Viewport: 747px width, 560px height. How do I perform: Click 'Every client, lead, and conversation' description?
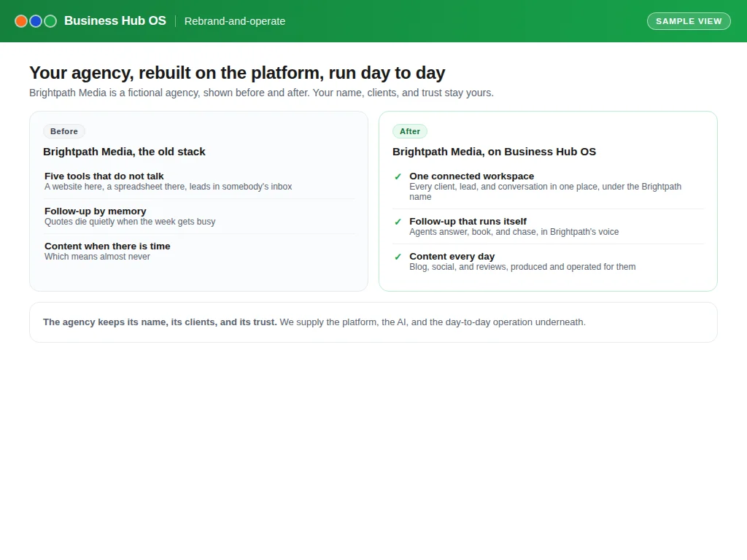pyautogui.click(x=546, y=192)
